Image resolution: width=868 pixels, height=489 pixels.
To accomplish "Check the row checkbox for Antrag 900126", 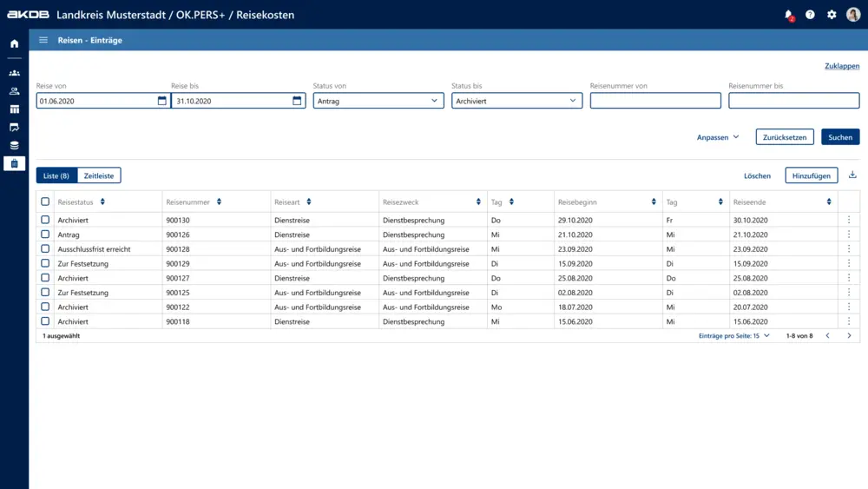I will click(x=45, y=235).
